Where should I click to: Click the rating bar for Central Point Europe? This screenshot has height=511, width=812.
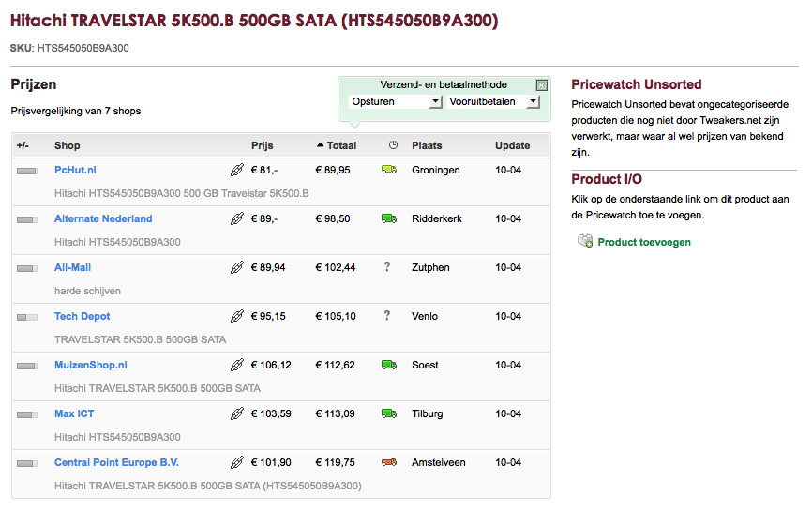pyautogui.click(x=27, y=463)
